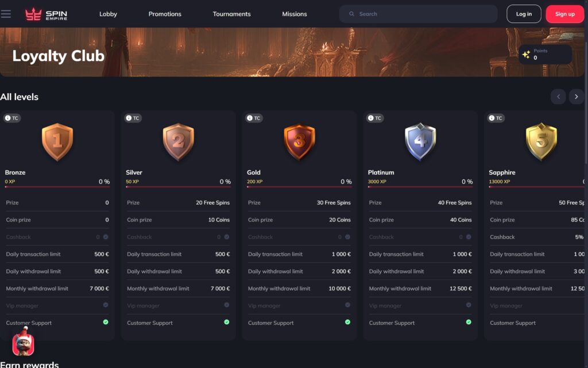This screenshot has width=588, height=368.
Task: Click the Gold level 3 shield badge
Action: point(299,142)
